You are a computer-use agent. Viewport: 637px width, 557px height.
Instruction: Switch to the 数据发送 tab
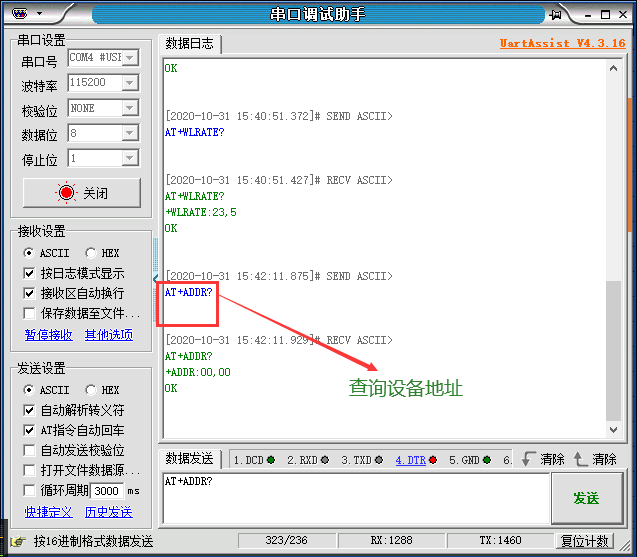coord(190,459)
